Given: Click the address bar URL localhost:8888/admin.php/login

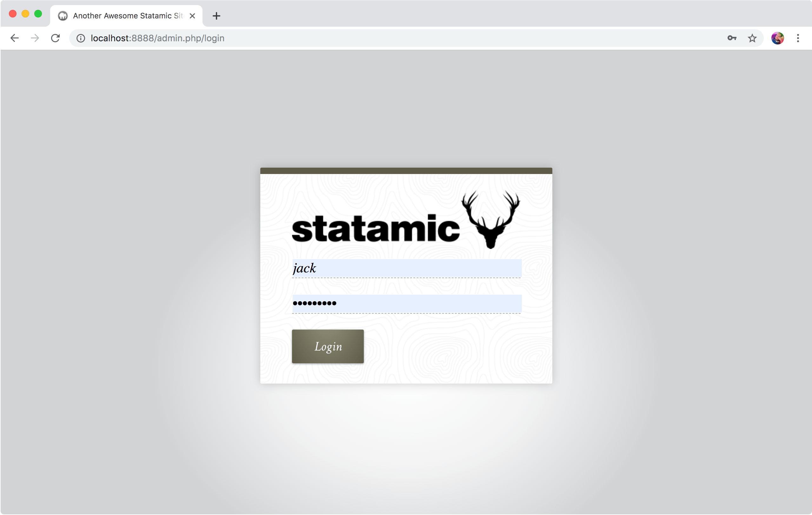Looking at the screenshot, I should point(157,38).
